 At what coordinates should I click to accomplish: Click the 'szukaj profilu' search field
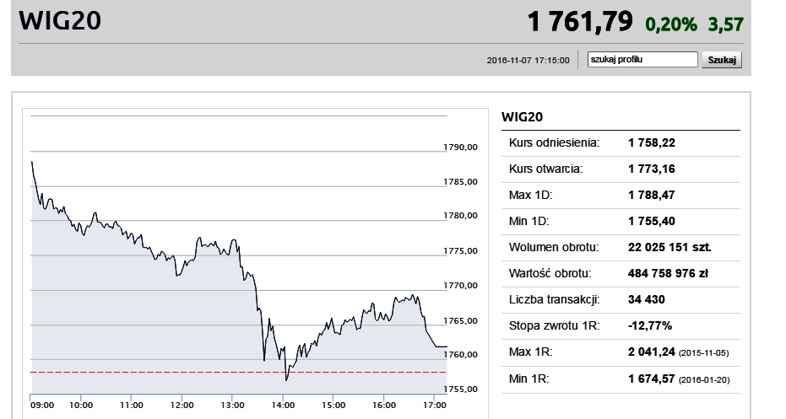[642, 60]
